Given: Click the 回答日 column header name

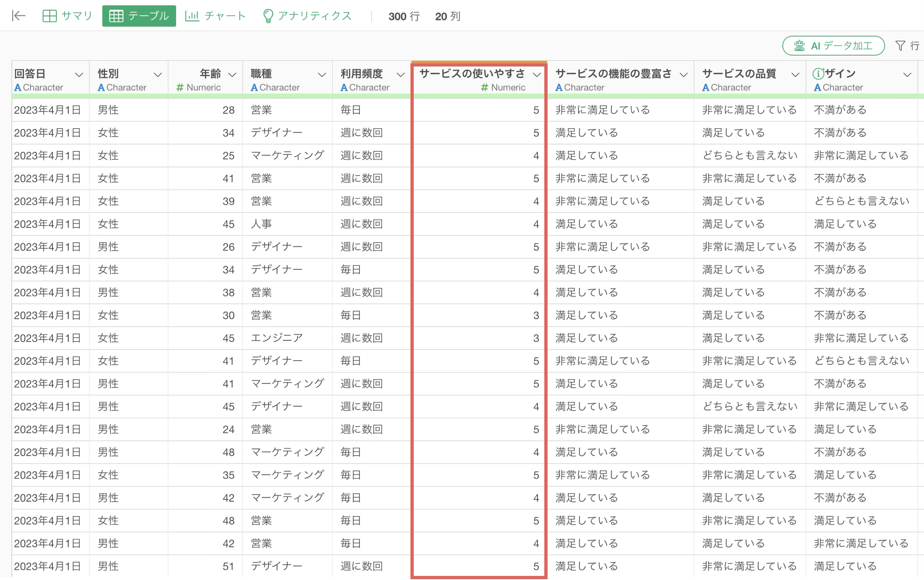Looking at the screenshot, I should click(x=30, y=73).
